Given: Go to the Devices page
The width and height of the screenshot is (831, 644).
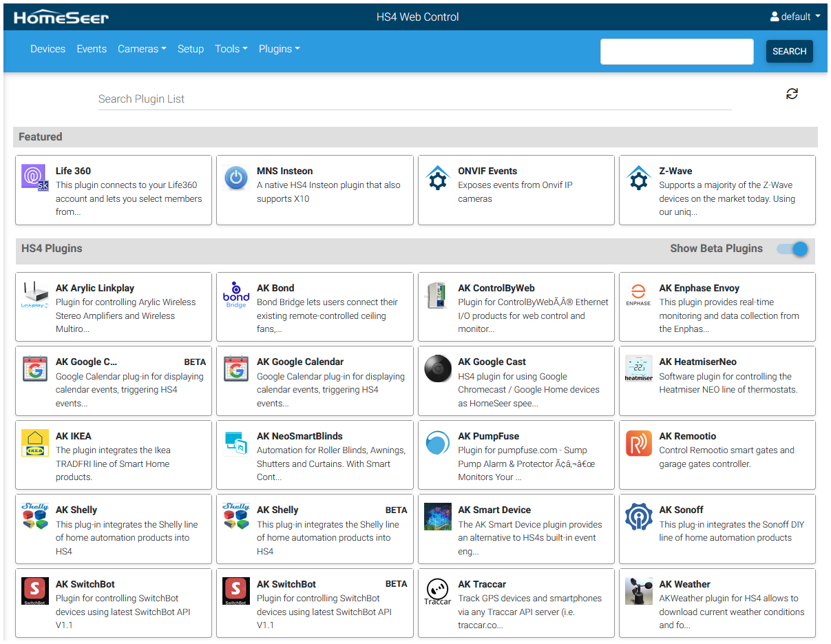Looking at the screenshot, I should point(48,49).
